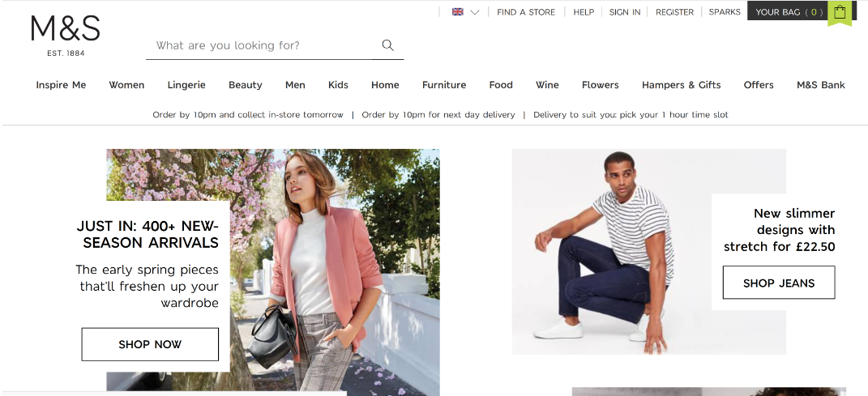Click the Find a Store link
The width and height of the screenshot is (868, 396).
pyautogui.click(x=526, y=12)
